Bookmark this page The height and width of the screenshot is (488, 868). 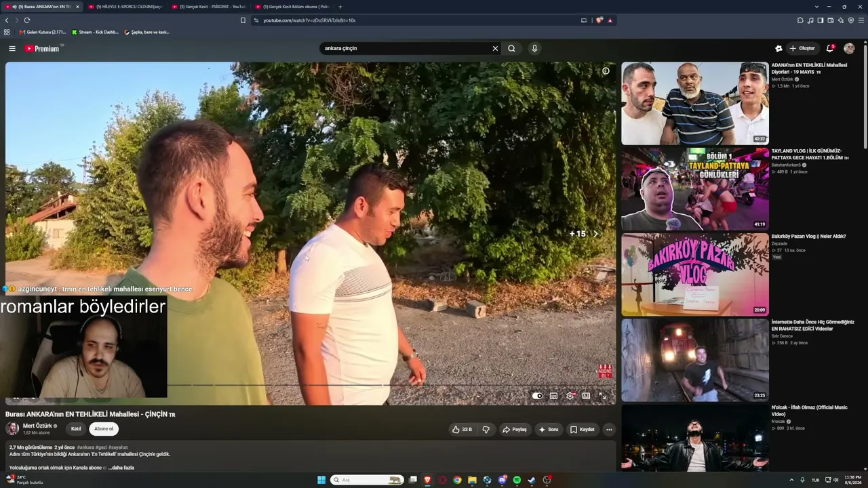243,20
